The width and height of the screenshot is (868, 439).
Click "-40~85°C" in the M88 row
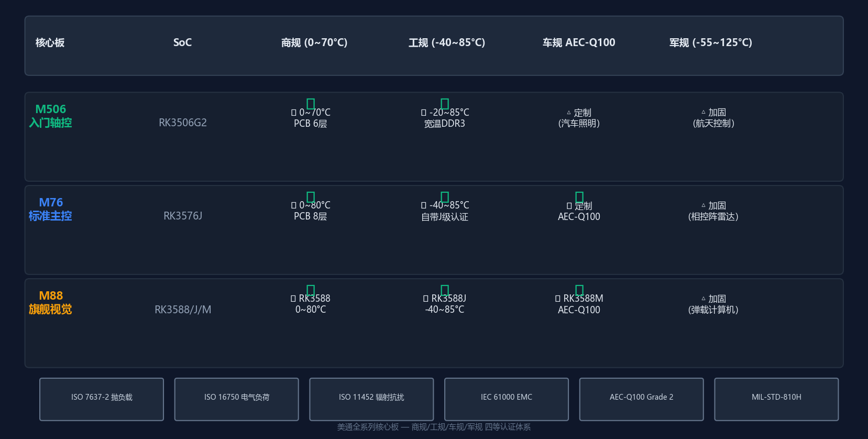tap(445, 310)
